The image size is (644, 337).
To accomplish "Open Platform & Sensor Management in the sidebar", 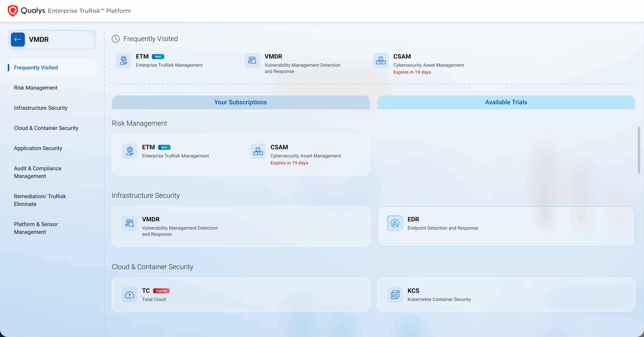I will (36, 228).
